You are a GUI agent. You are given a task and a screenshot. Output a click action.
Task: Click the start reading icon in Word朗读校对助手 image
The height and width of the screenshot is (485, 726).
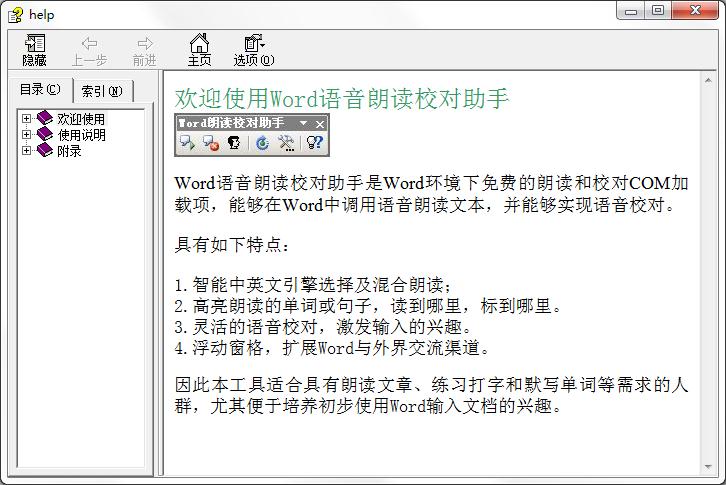coord(188,143)
